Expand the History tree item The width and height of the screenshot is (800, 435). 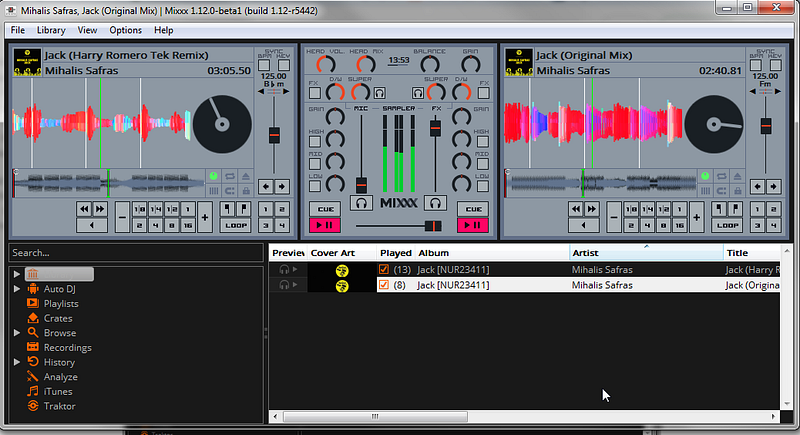click(x=17, y=362)
